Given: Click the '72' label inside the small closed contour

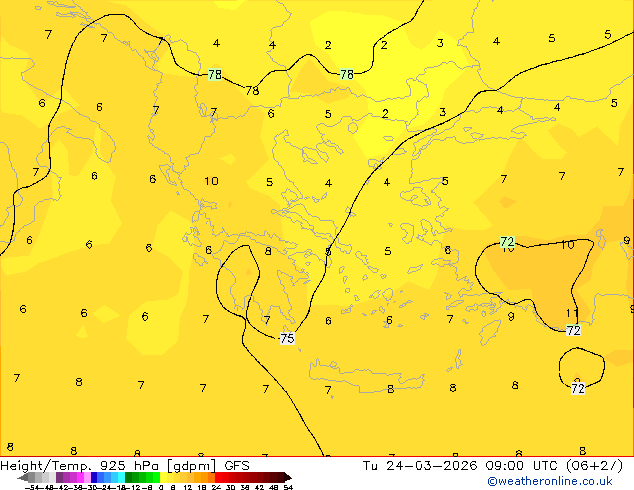Looking at the screenshot, I should [578, 389].
